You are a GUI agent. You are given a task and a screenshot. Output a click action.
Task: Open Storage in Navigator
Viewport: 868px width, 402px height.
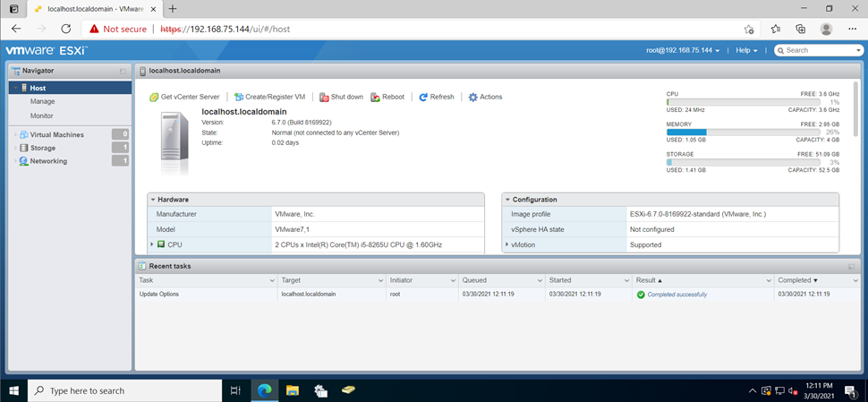43,148
